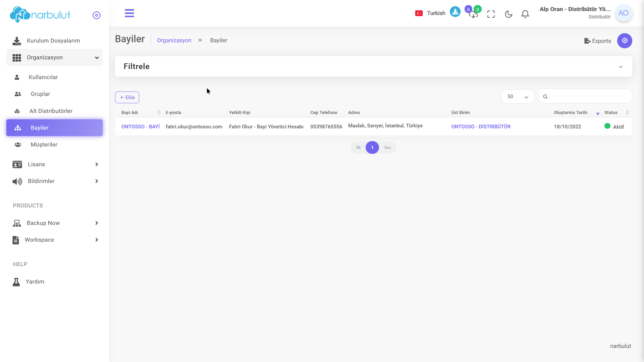Click the Müşteriler group icon
The height and width of the screenshot is (362, 644).
click(x=18, y=145)
